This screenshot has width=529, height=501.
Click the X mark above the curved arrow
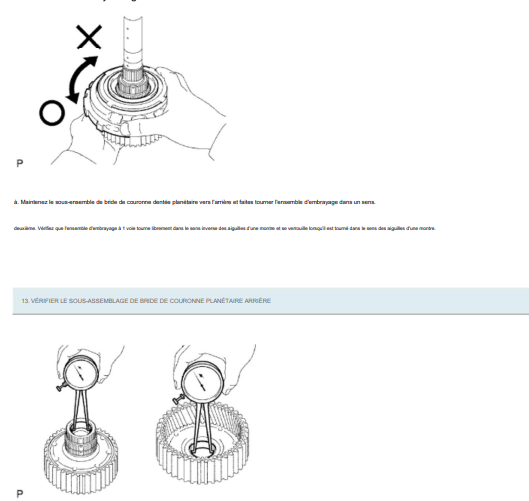click(x=89, y=36)
